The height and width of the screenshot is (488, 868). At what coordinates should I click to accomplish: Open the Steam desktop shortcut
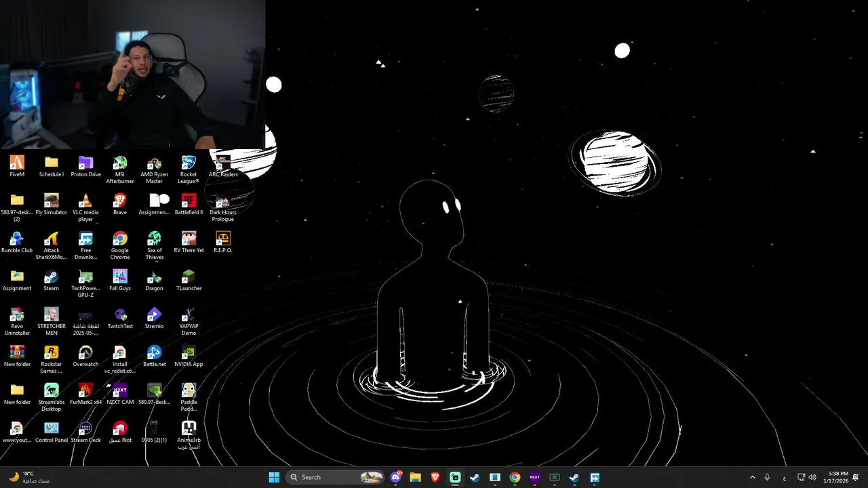click(x=52, y=281)
